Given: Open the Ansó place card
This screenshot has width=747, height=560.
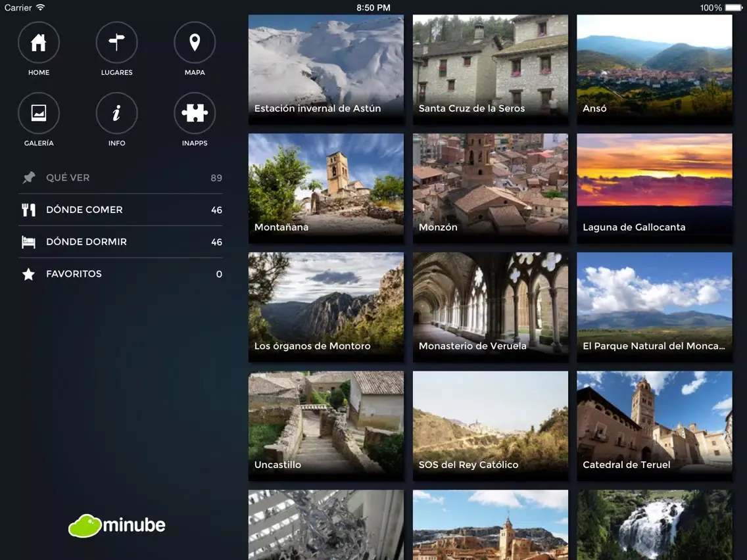Looking at the screenshot, I should pyautogui.click(x=654, y=70).
